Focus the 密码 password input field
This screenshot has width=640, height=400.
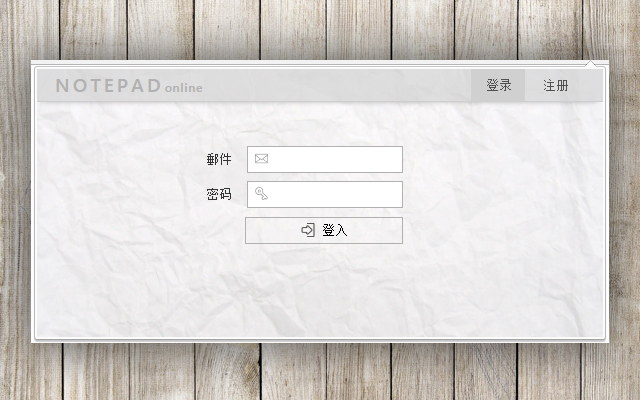pyautogui.click(x=325, y=194)
